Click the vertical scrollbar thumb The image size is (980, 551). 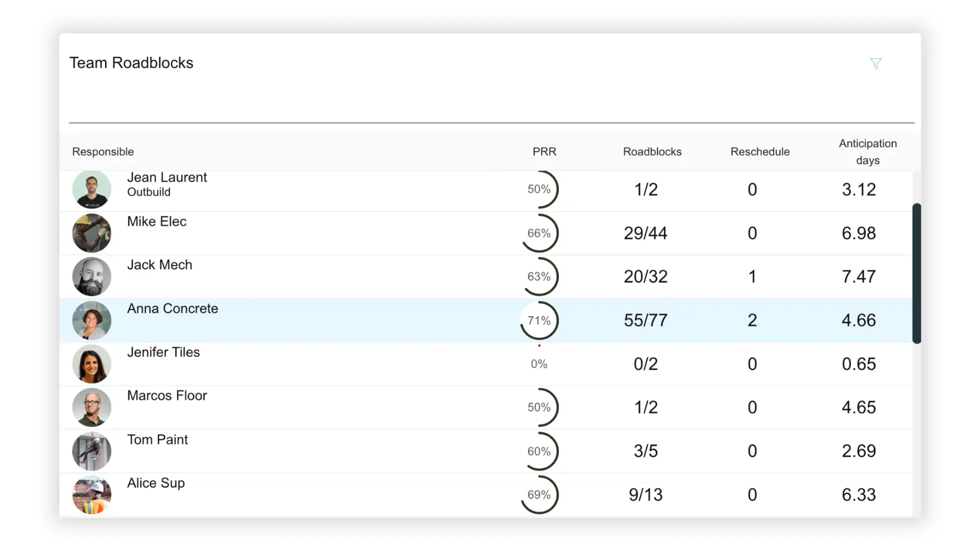point(917,273)
